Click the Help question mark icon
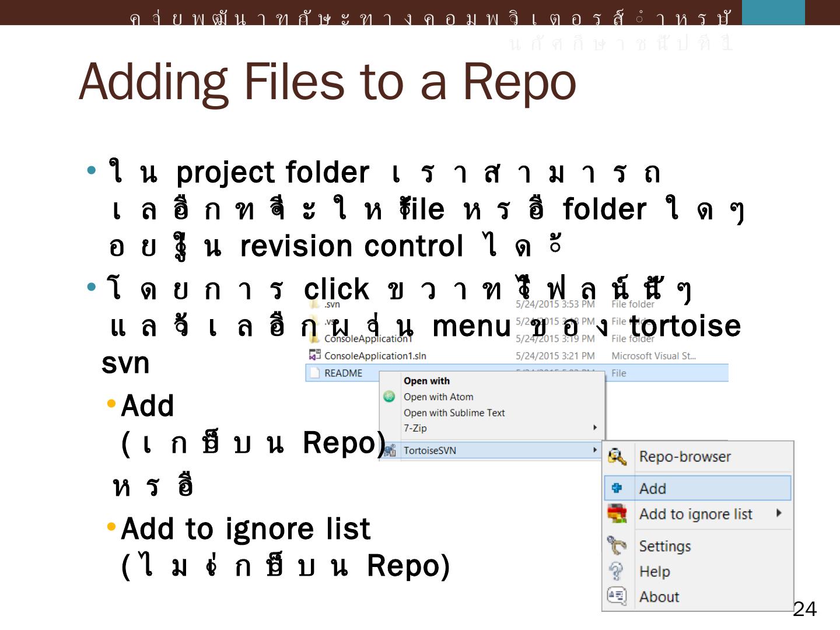 tap(616, 571)
